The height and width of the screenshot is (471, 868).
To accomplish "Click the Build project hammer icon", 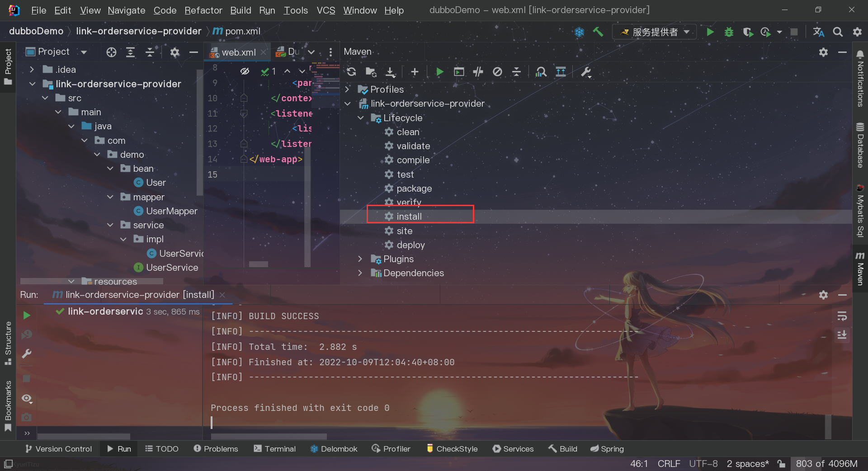I will coord(598,32).
